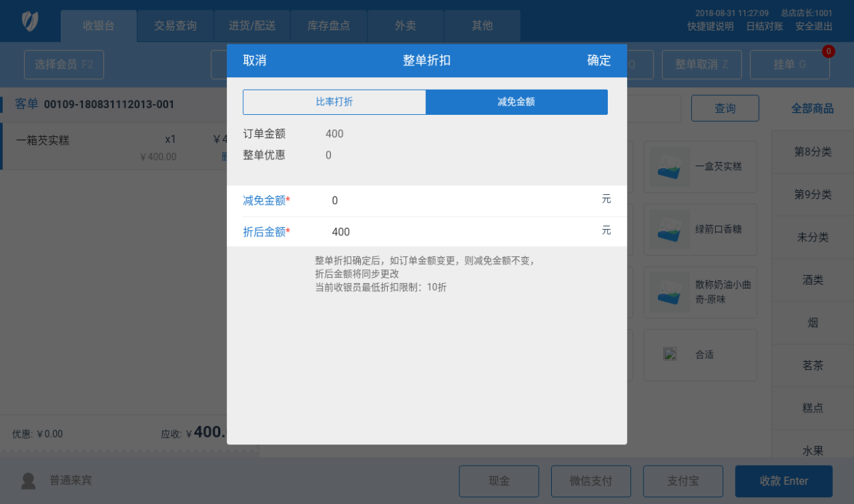Choose the 酒类 category
Viewport: 854px width, 504px height.
pyautogui.click(x=812, y=280)
